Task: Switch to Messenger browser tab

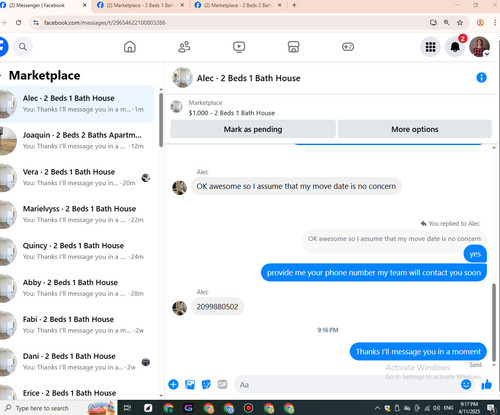Action: pos(43,5)
